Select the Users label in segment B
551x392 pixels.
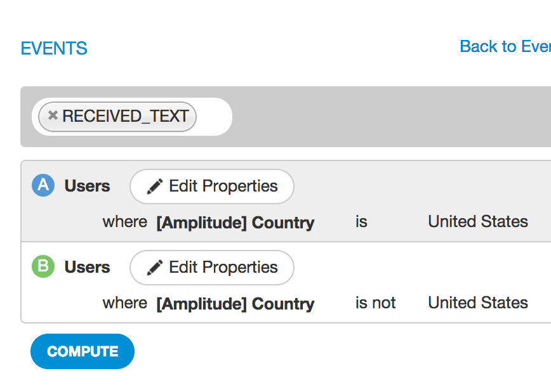(87, 267)
